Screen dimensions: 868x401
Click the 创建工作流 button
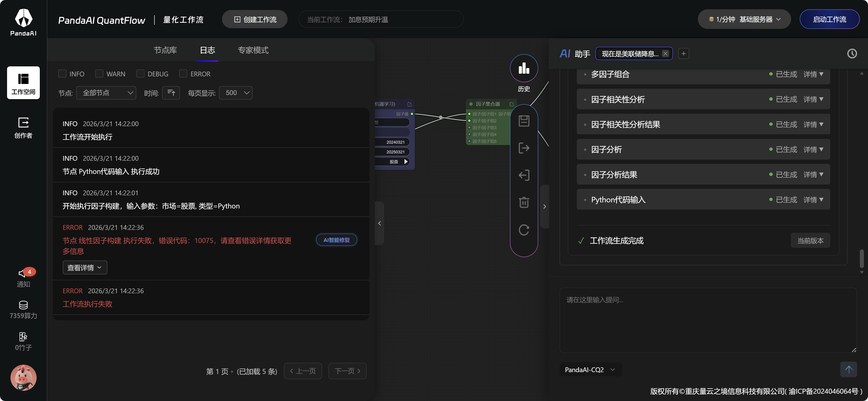[x=255, y=19]
